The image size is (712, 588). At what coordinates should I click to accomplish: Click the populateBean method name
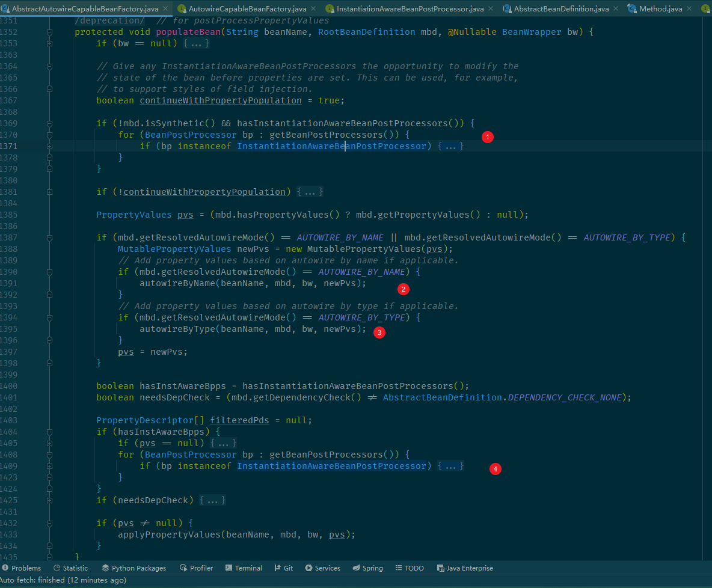(188, 32)
